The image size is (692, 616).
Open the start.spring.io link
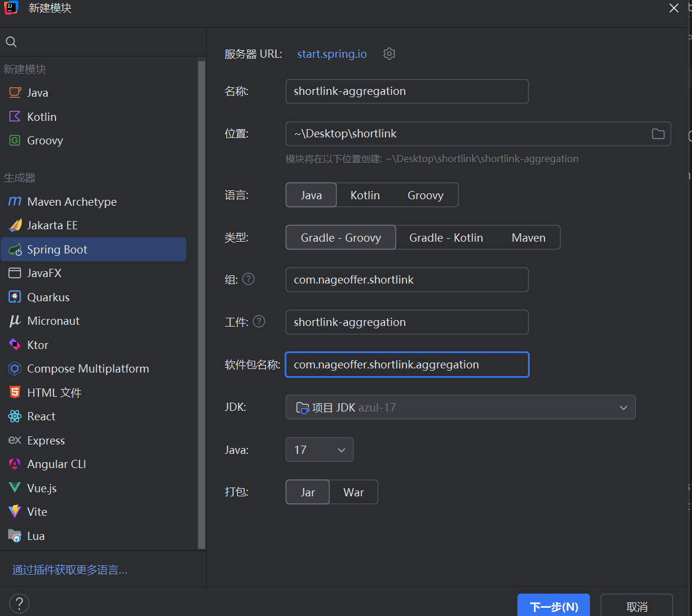332,54
